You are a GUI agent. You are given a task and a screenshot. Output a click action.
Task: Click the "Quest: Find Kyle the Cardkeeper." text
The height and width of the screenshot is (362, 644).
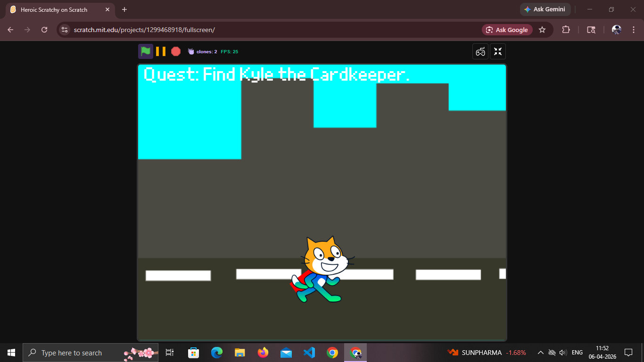(x=277, y=74)
